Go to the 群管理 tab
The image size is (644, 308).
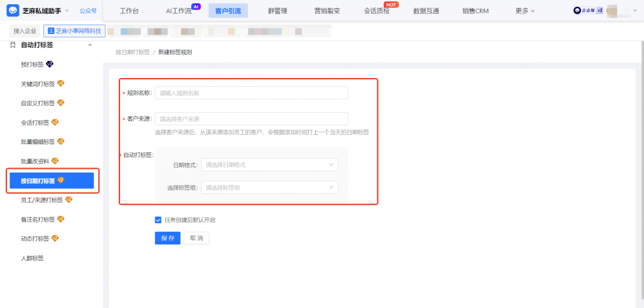tap(277, 11)
